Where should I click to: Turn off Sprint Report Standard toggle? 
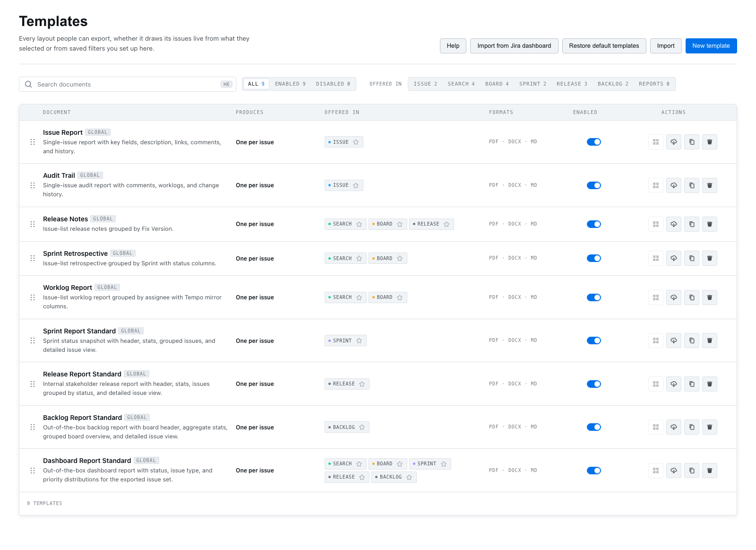click(x=593, y=340)
